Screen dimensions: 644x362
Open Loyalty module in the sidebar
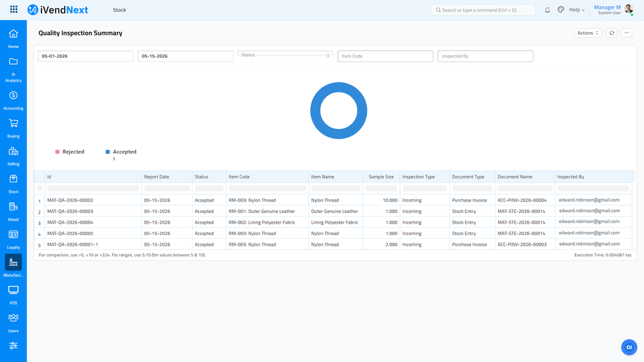tap(13, 239)
